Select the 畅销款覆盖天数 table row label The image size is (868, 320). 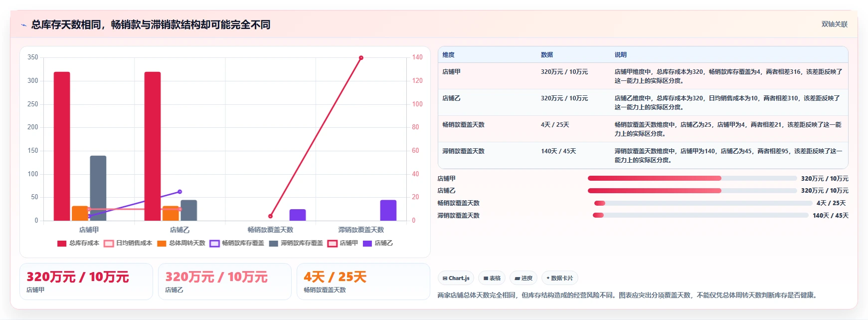464,125
